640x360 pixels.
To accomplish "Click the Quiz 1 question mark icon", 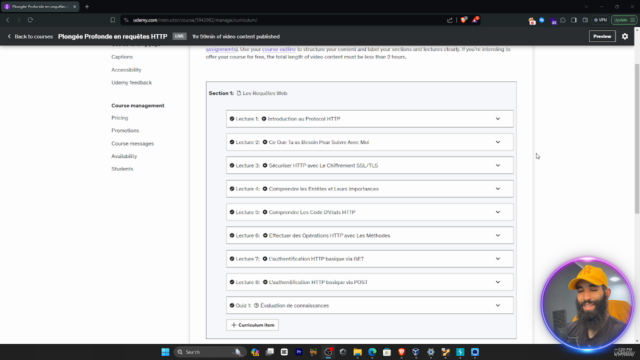I will [x=256, y=305].
